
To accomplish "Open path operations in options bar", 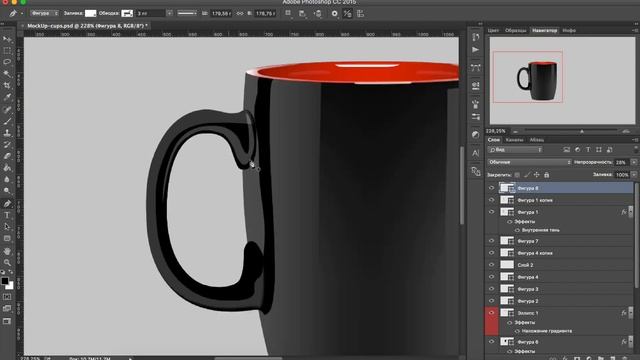I will [288, 13].
